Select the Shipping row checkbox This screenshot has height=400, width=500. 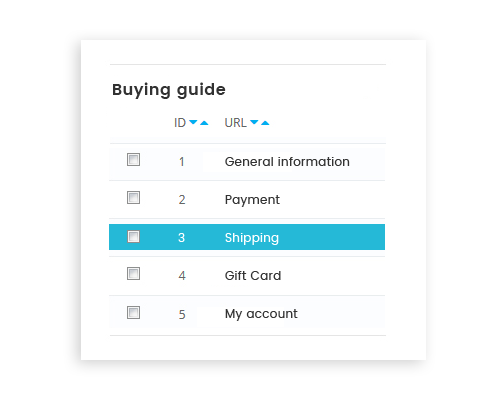(x=133, y=236)
